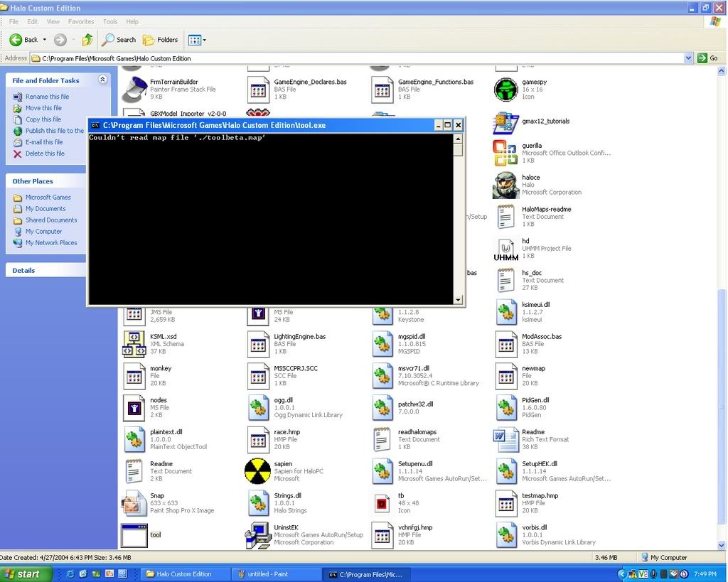Switch to untitled - Paint taskbar button
Image resolution: width=728 pixels, height=582 pixels.
[x=275, y=574]
